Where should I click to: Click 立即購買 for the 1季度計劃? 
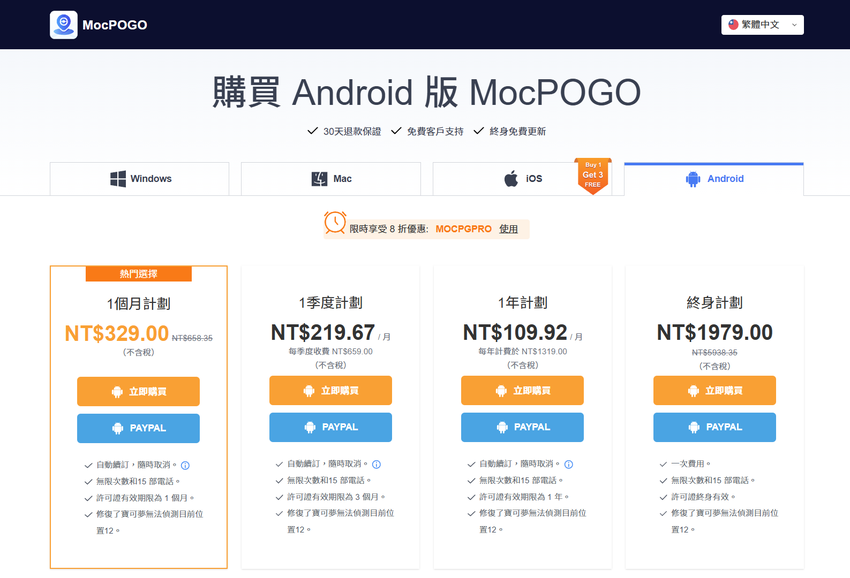331,390
